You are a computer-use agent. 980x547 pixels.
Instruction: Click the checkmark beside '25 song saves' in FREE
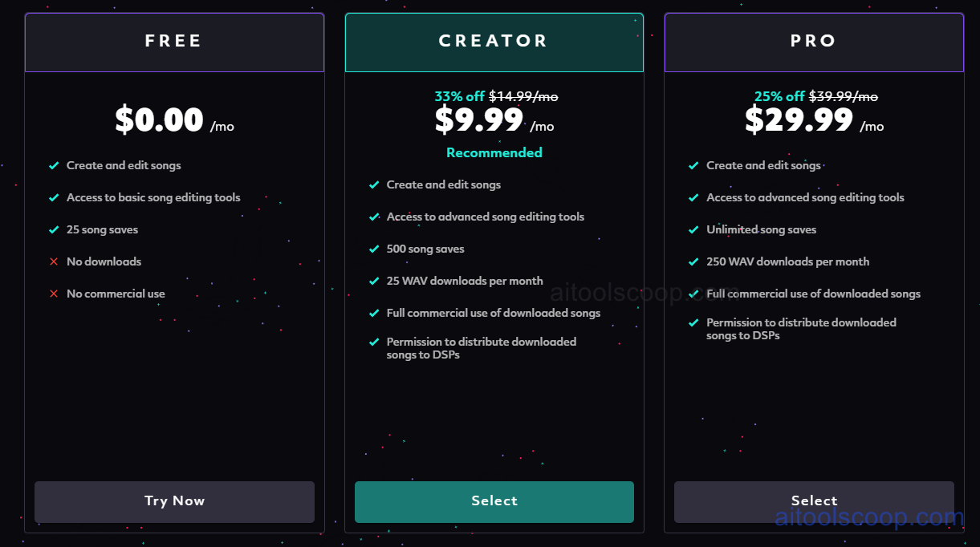54,229
